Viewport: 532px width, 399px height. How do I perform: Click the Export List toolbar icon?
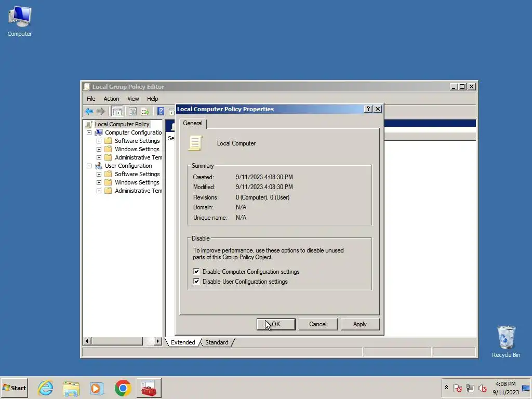(145, 111)
